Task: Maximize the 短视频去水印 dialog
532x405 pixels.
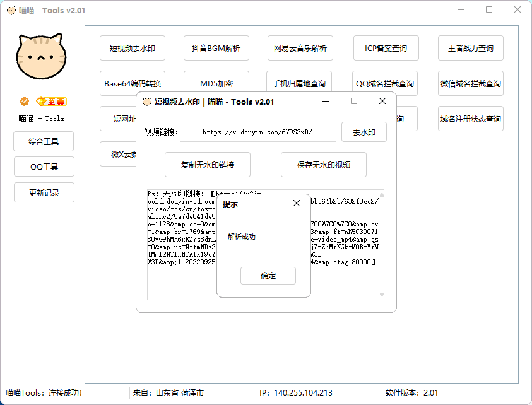Action: click(354, 101)
